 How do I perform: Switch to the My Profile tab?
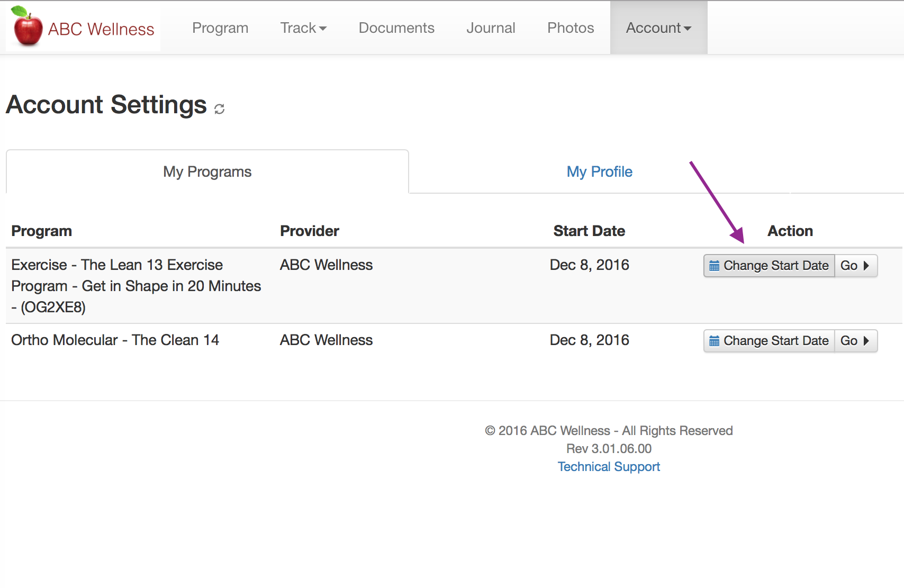click(x=599, y=172)
